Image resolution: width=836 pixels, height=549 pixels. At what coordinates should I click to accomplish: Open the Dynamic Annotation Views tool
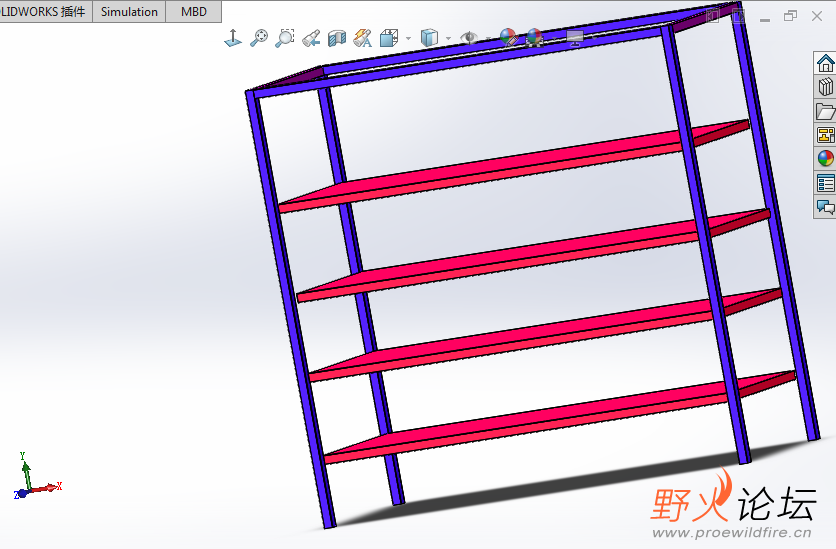click(x=363, y=38)
